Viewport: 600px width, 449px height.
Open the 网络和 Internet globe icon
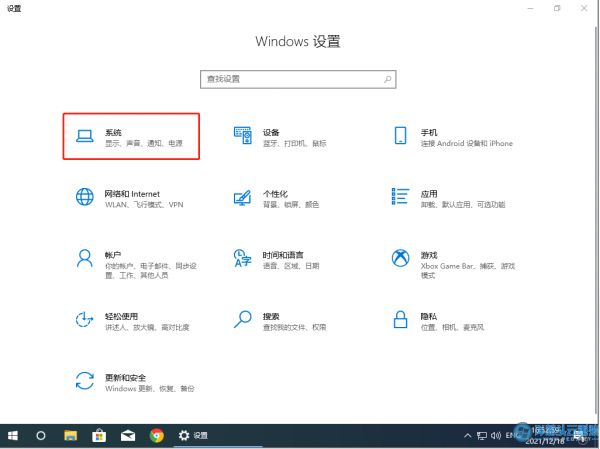pyautogui.click(x=85, y=197)
